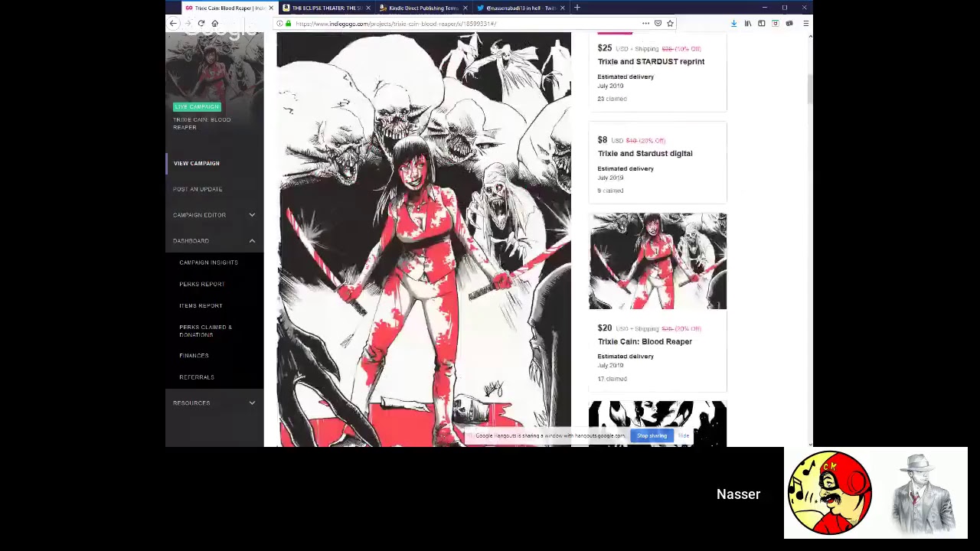Click the Stop sharing button
Screen dimensions: 980x551
pos(652,436)
